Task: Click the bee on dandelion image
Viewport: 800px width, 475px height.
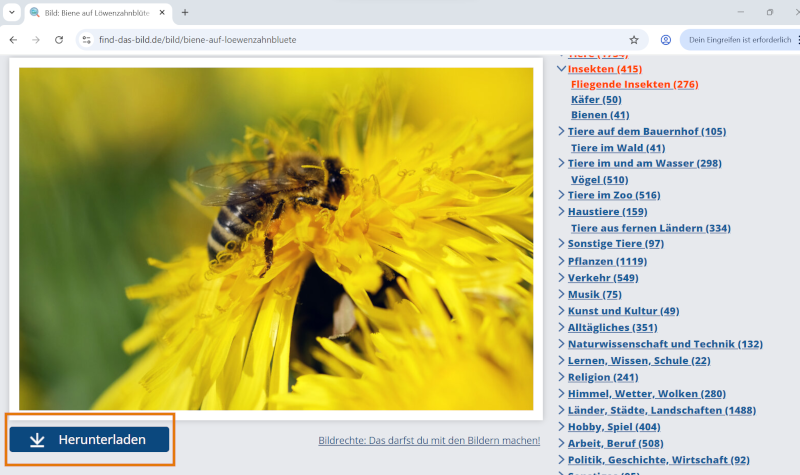Action: [x=276, y=238]
